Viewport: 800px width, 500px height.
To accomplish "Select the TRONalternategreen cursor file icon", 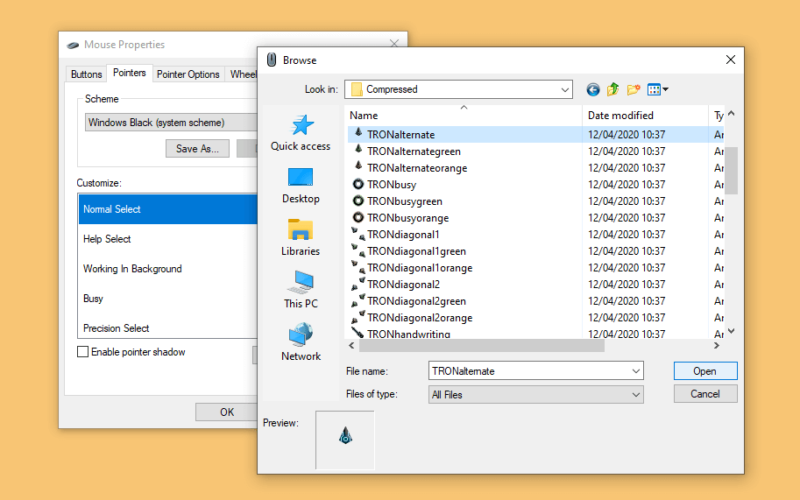I will click(358, 150).
